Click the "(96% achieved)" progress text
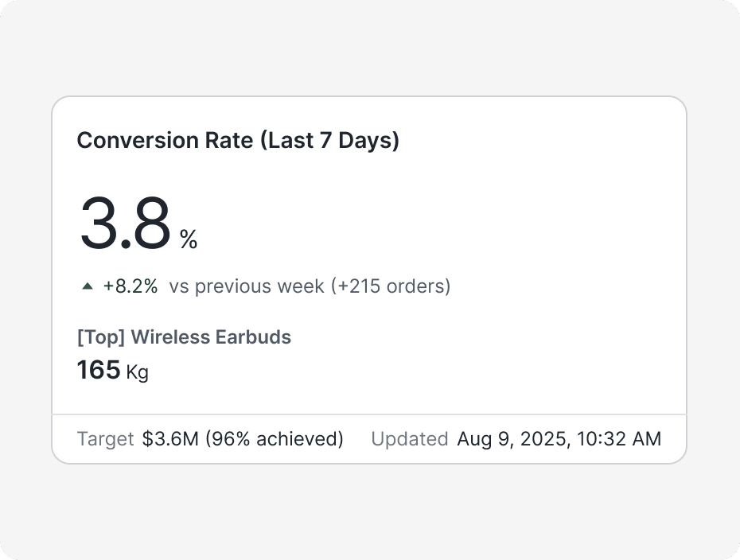Screen dimensions: 740x560 275,439
